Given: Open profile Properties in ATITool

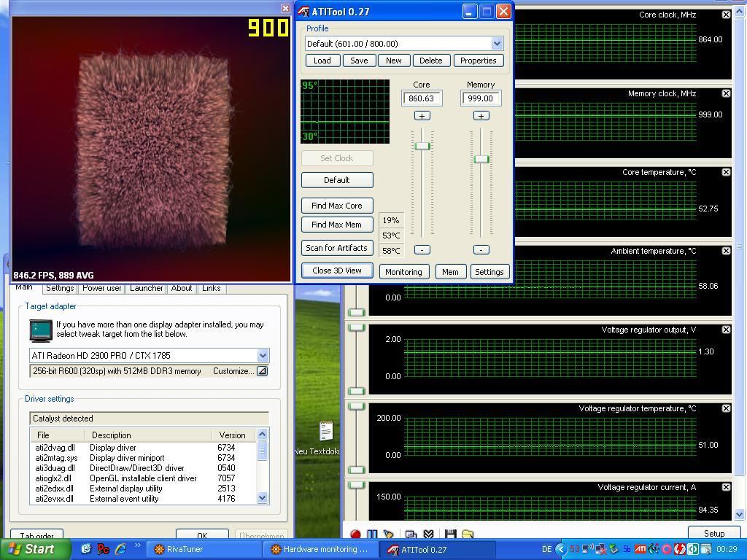Looking at the screenshot, I should [x=479, y=61].
